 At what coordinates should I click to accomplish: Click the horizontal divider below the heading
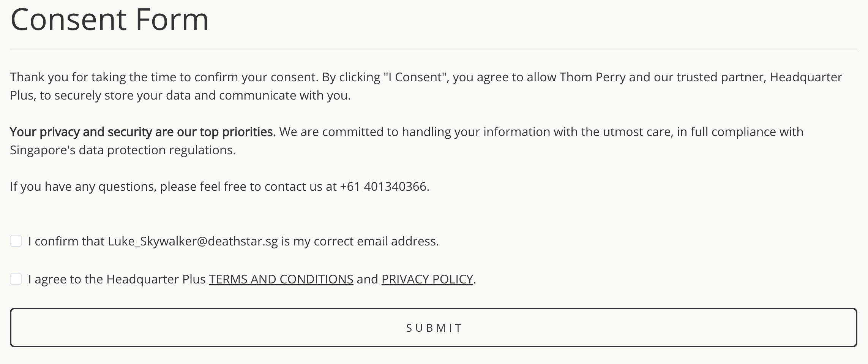coord(433,49)
